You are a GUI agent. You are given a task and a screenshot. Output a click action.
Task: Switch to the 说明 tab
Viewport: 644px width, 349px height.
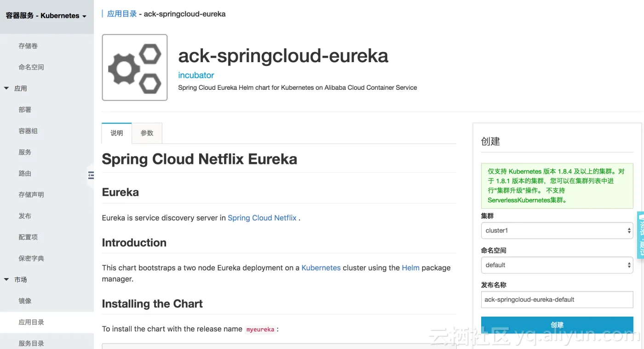(117, 133)
